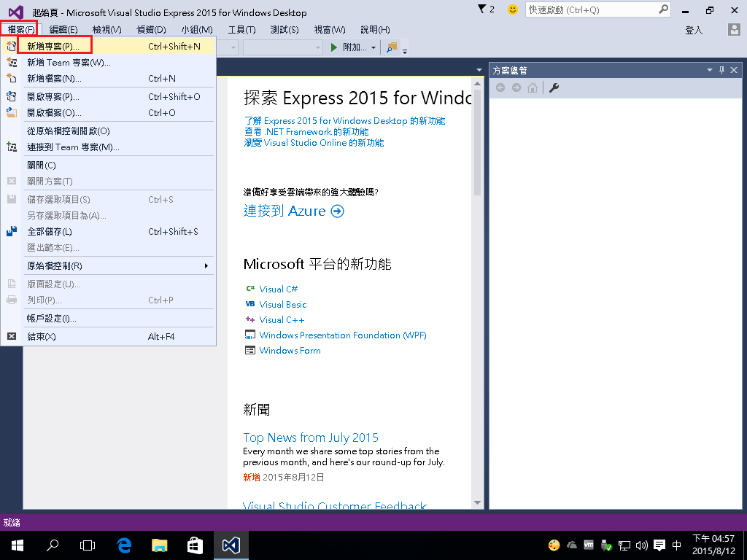The image size is (747, 560).
Task: Open Solution Explorer properties wrench icon
Action: click(554, 87)
